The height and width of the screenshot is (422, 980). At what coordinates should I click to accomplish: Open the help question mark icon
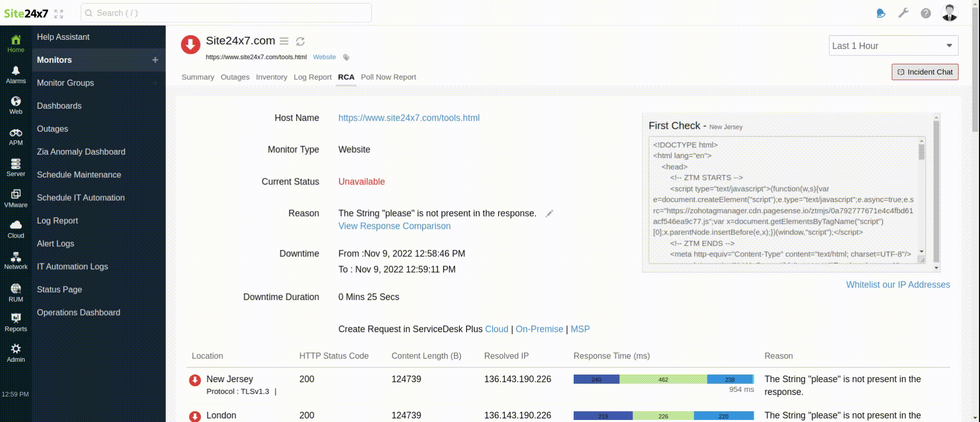coord(926,13)
